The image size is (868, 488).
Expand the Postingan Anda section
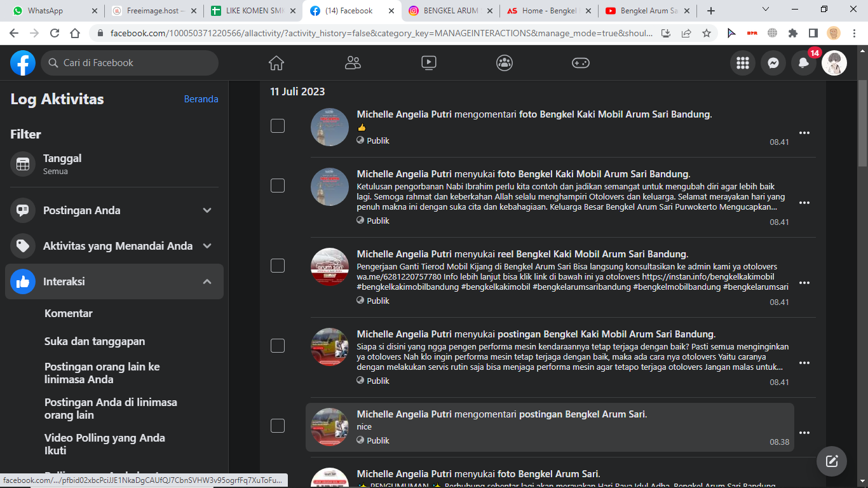(207, 210)
